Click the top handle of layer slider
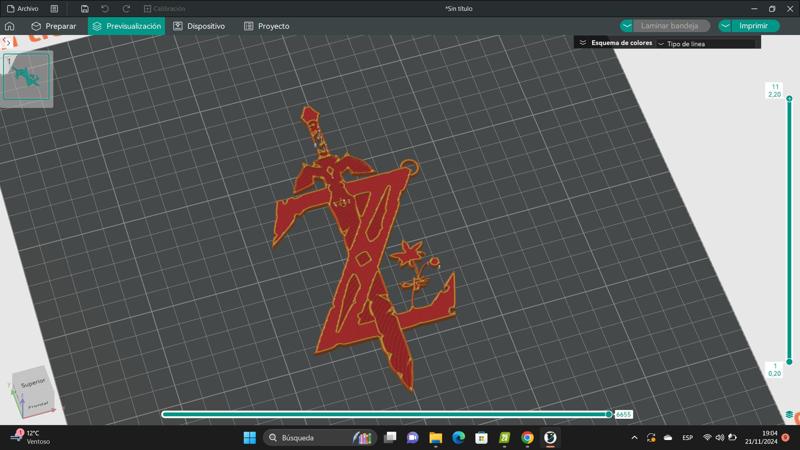 pyautogui.click(x=789, y=98)
